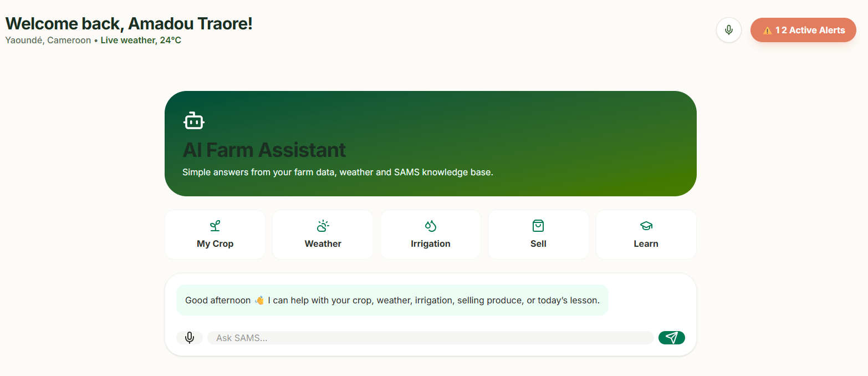Click the cloud-sun icon above Weather
Screen dimensions: 868x376
pyautogui.click(x=323, y=226)
